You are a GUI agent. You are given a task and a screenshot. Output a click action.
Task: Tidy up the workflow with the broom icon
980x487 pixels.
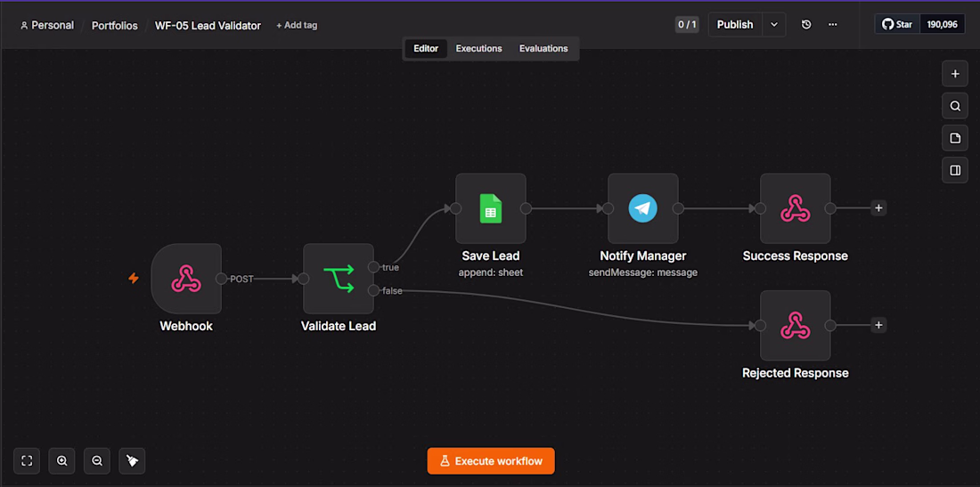132,461
